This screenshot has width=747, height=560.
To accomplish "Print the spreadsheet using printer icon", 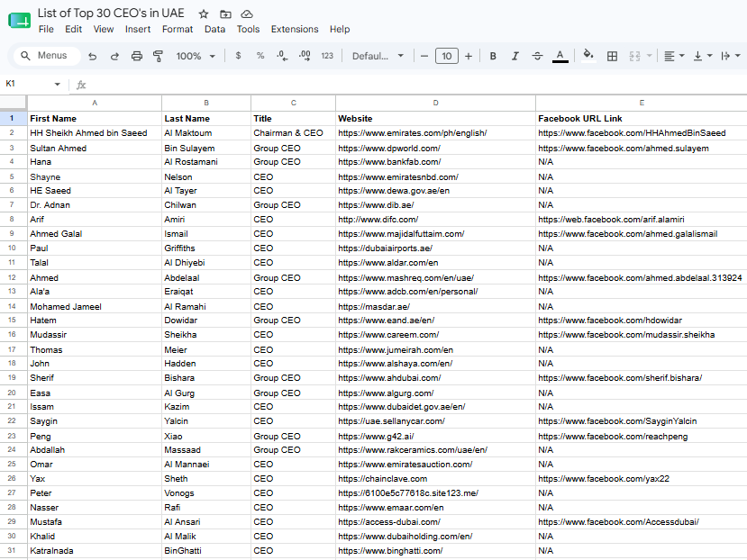I will 137,56.
